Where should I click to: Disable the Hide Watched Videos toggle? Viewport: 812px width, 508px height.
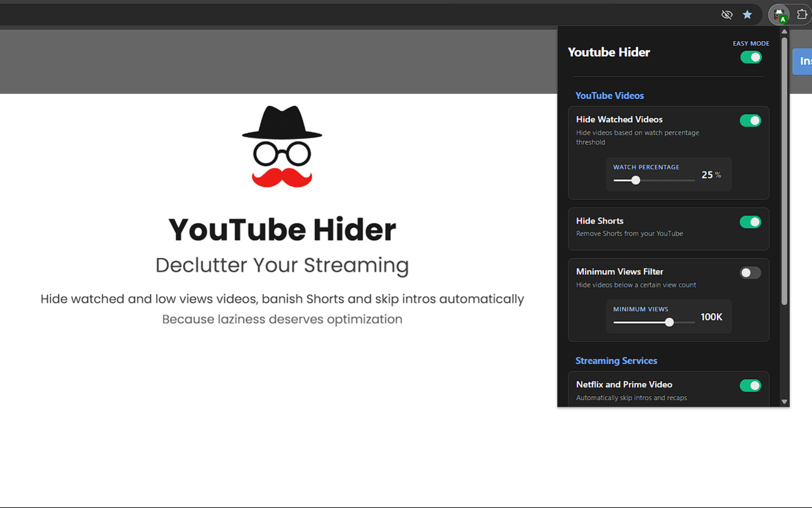click(x=750, y=121)
